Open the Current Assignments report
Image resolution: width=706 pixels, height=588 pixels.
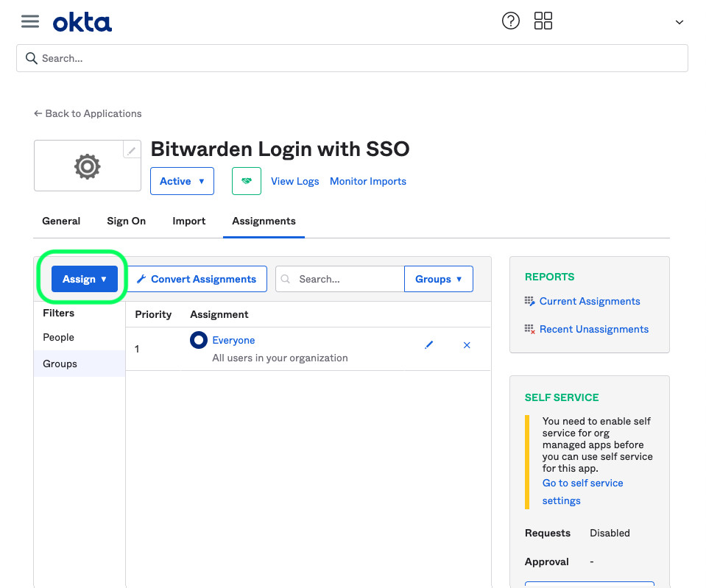tap(589, 301)
